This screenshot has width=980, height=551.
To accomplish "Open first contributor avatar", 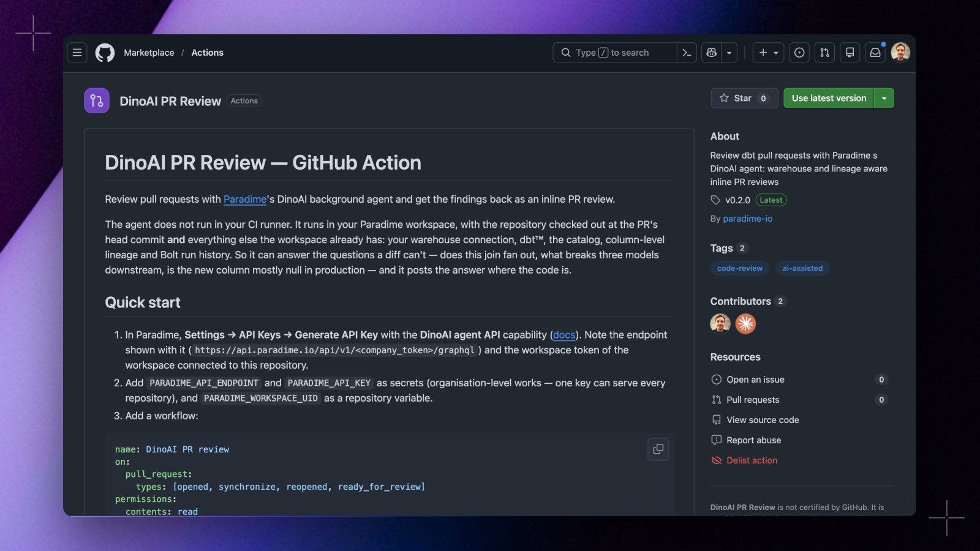I will 720,323.
